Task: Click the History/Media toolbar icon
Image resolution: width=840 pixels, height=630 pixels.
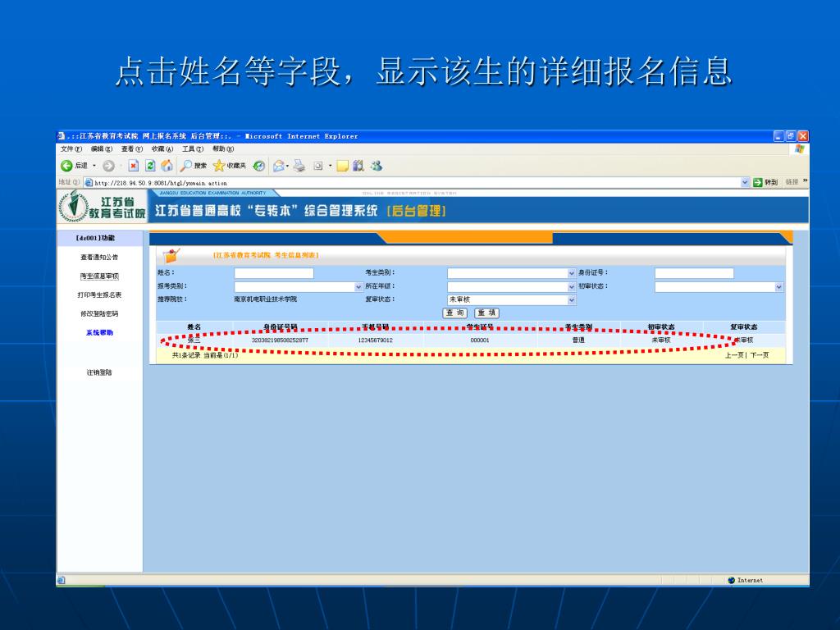Action: click(258, 166)
